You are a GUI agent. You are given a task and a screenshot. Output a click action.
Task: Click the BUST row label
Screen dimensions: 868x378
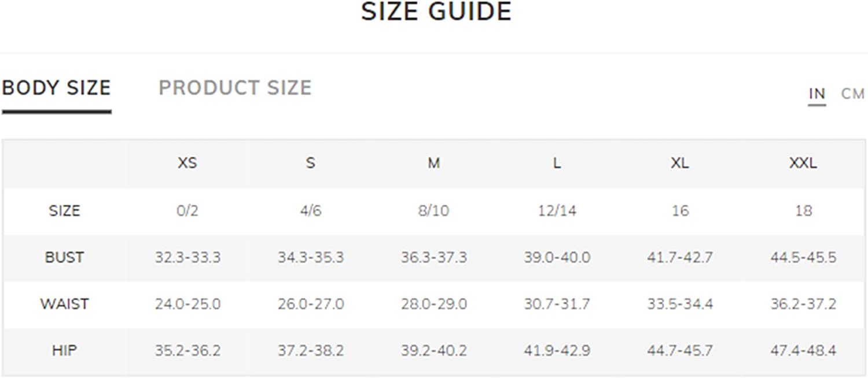(64, 257)
